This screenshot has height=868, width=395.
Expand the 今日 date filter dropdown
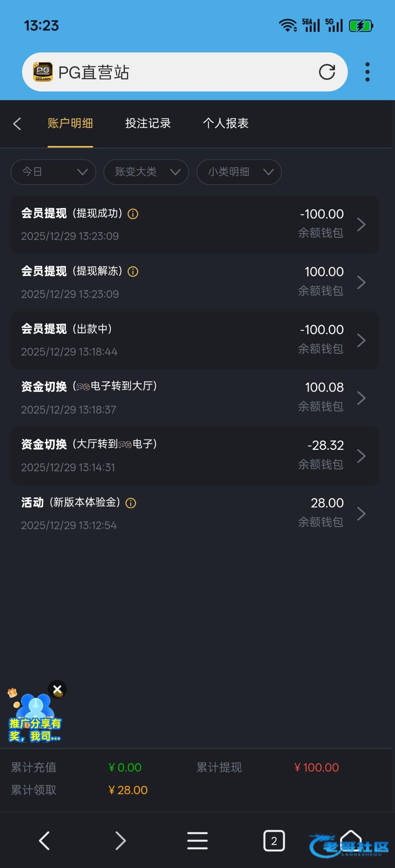coord(53,172)
